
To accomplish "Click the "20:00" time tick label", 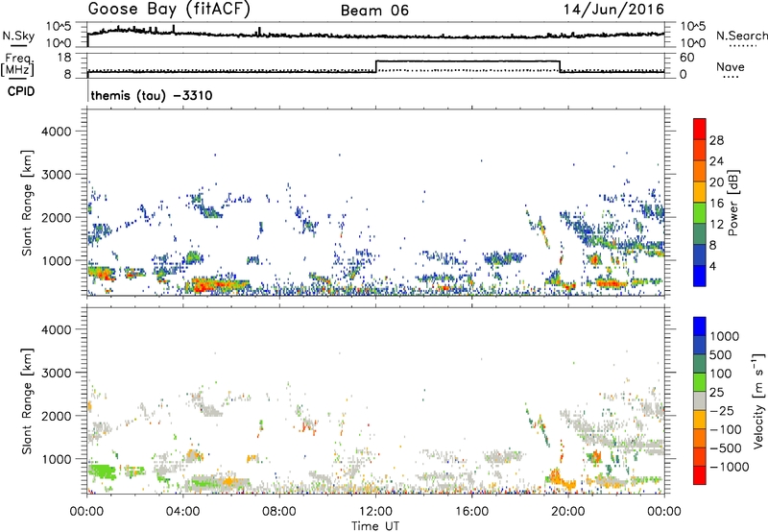I will (x=567, y=512).
